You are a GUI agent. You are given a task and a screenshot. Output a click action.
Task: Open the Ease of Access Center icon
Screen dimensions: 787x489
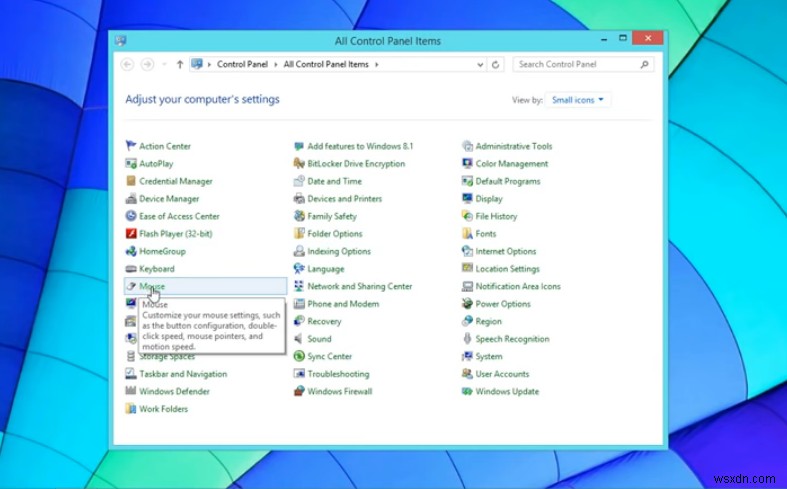point(130,216)
